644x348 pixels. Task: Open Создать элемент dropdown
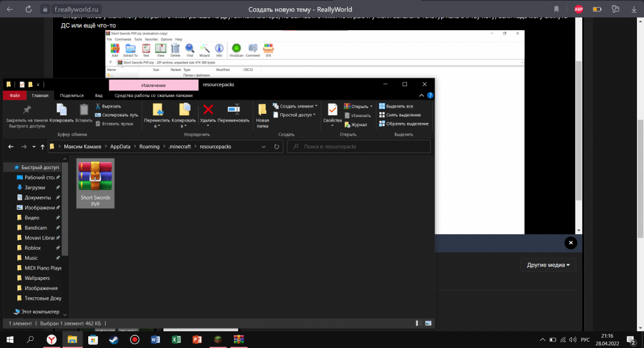pos(296,106)
